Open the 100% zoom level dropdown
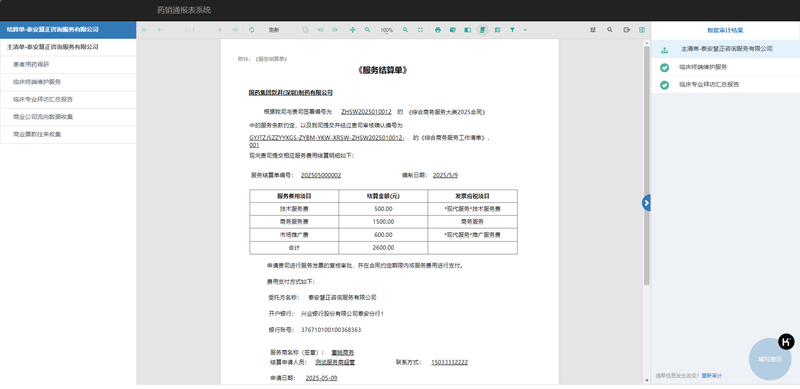This screenshot has width=800, height=389. [387, 31]
